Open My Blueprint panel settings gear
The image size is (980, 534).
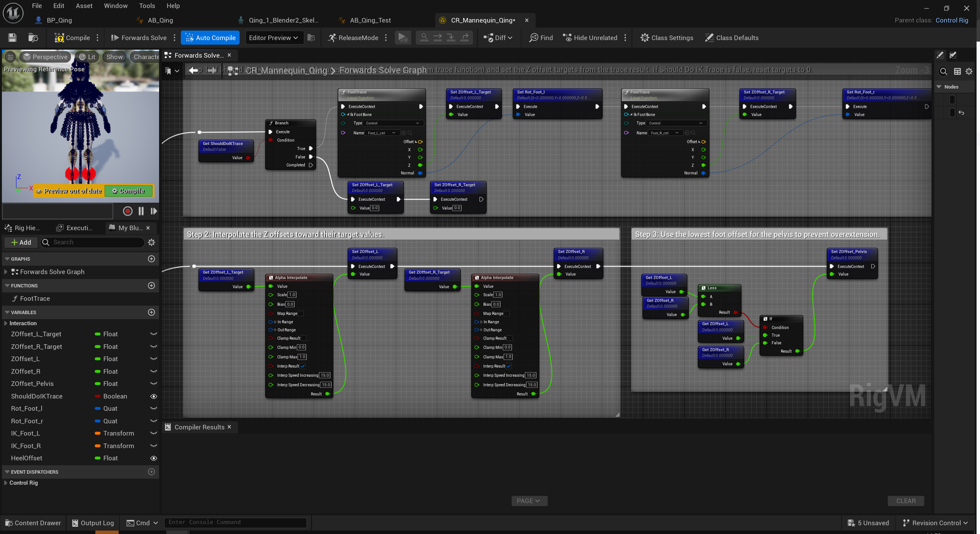[151, 242]
